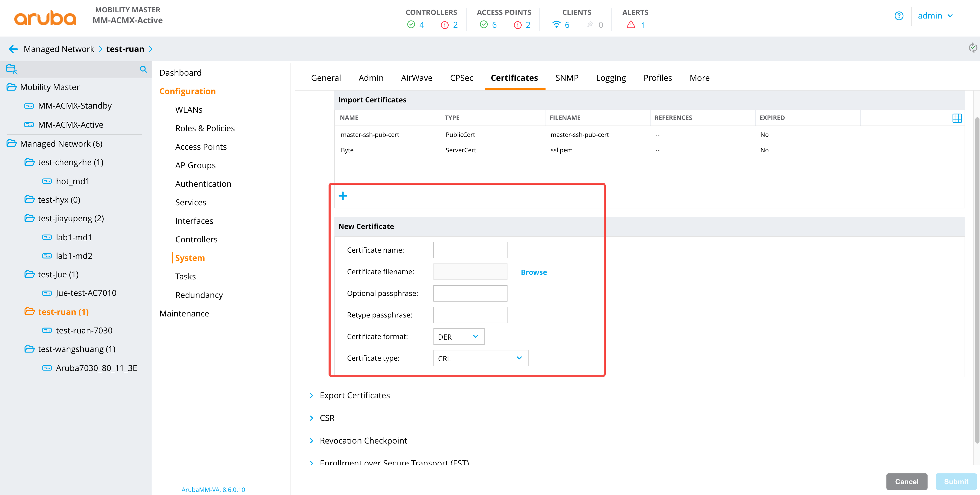Click the search magnifier in the network tree

[x=143, y=69]
